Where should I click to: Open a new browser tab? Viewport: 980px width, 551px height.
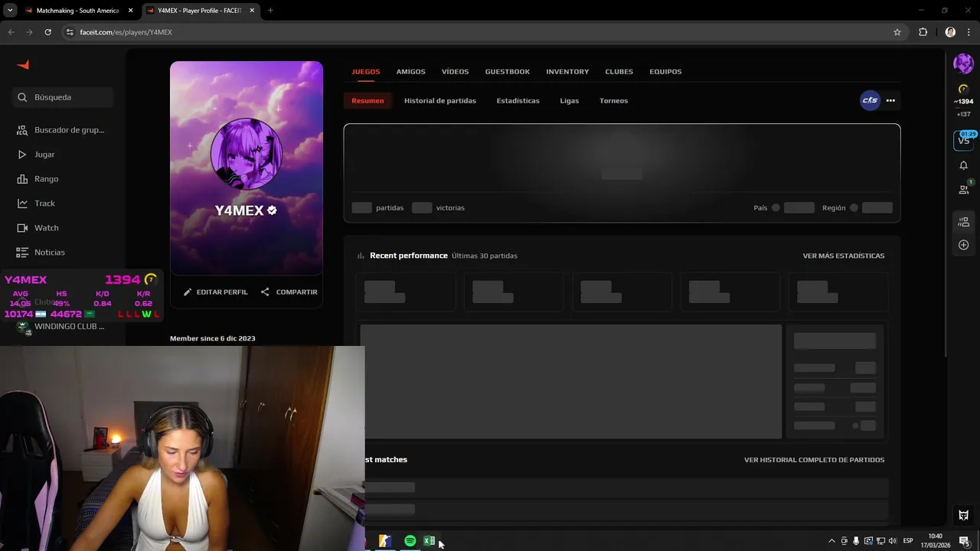point(270,11)
